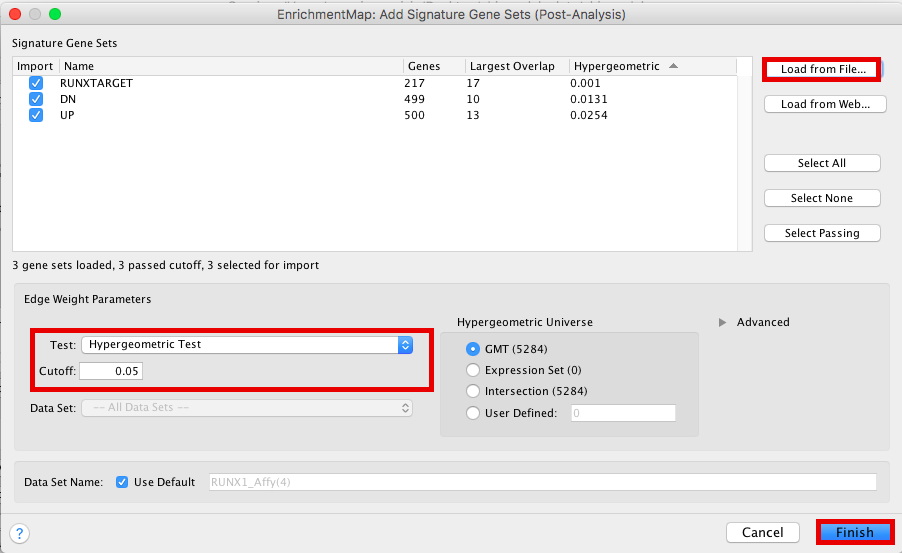Sort by the Import column header

click(x=35, y=66)
